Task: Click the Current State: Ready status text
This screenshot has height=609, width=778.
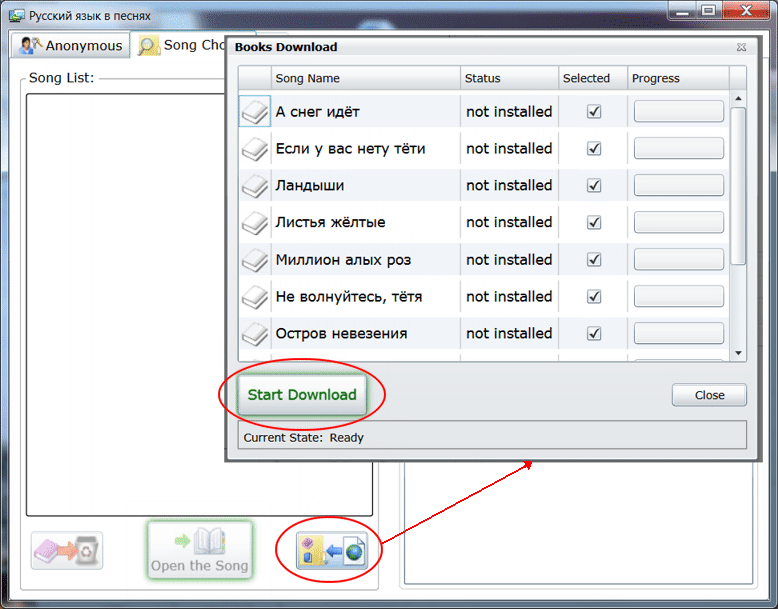Action: pyautogui.click(x=304, y=438)
